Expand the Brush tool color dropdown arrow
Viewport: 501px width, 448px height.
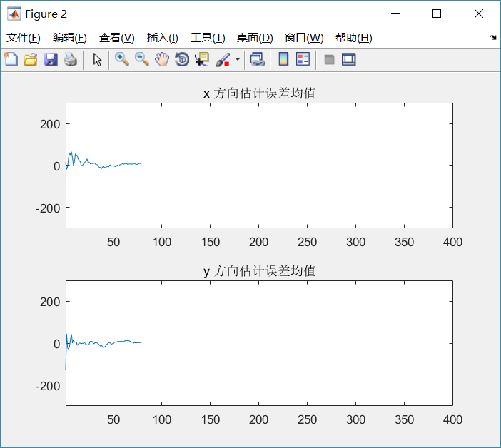[238, 59]
